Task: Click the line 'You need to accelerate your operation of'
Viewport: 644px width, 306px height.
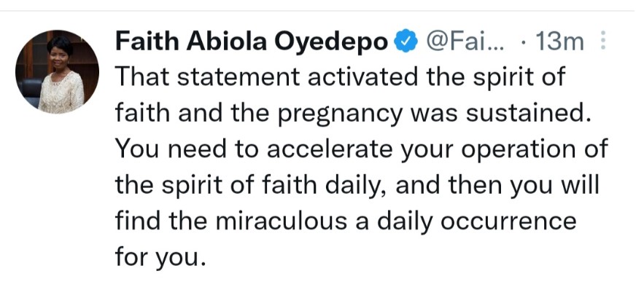Action: (361, 149)
